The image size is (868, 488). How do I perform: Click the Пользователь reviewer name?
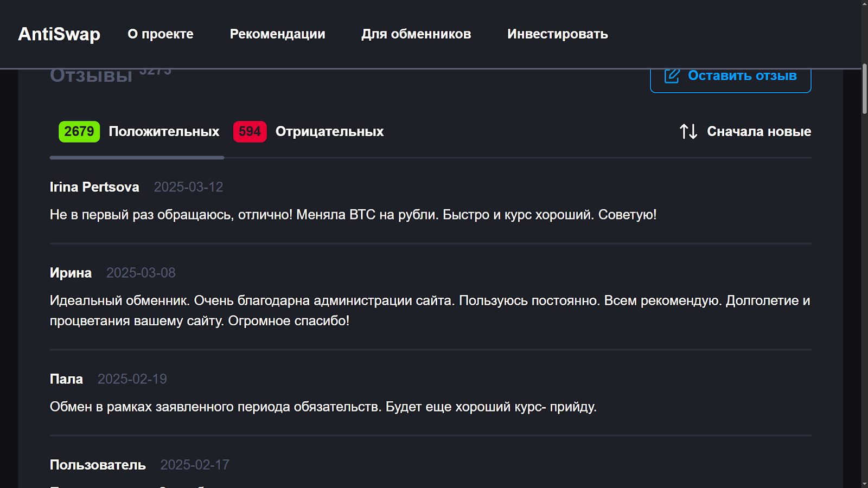click(x=98, y=465)
